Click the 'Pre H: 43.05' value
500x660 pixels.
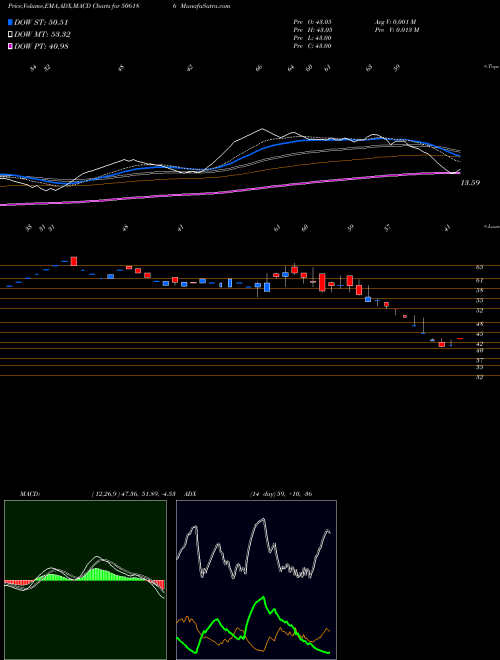312,30
